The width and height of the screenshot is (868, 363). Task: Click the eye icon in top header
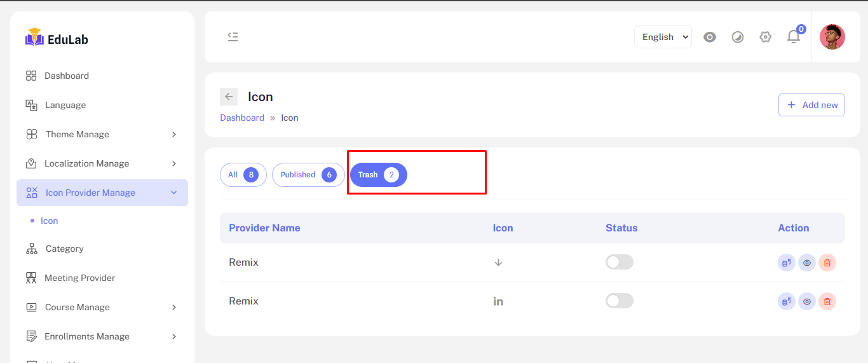pos(710,37)
